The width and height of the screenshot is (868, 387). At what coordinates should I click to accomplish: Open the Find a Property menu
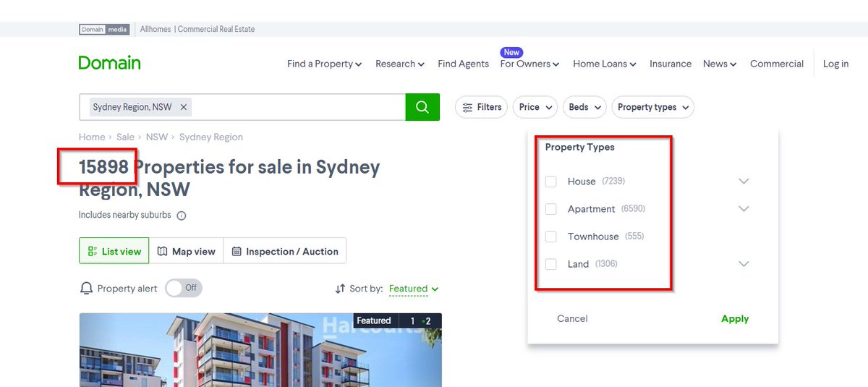click(x=325, y=64)
